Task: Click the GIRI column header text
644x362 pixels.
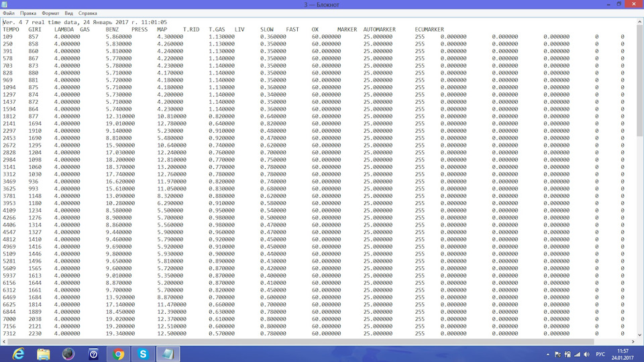Action: coord(35,29)
